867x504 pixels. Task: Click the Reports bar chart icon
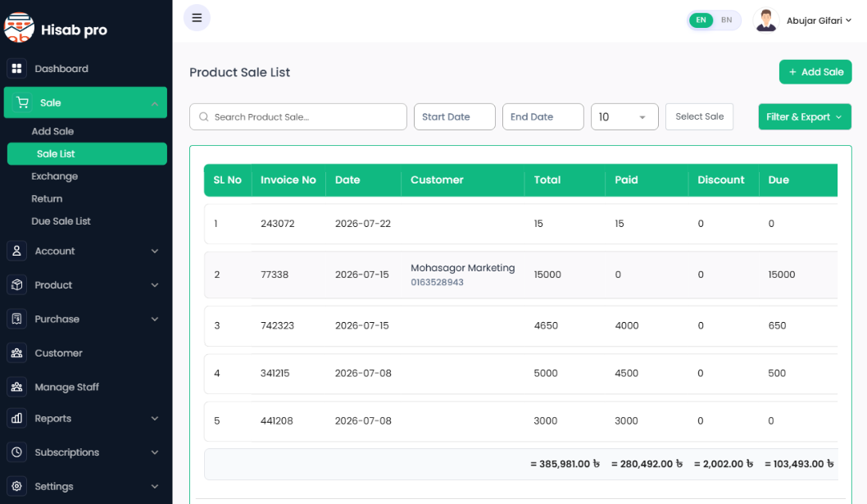[16, 418]
